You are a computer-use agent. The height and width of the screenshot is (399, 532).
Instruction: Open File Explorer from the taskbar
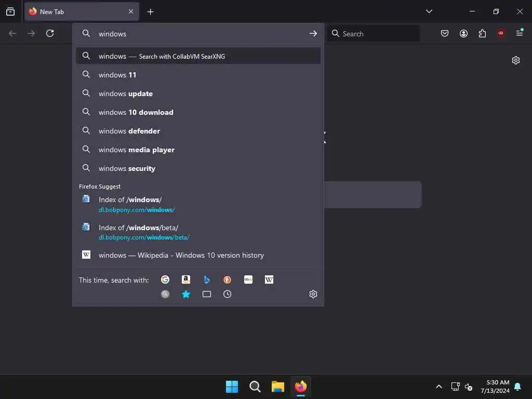pyautogui.click(x=278, y=387)
